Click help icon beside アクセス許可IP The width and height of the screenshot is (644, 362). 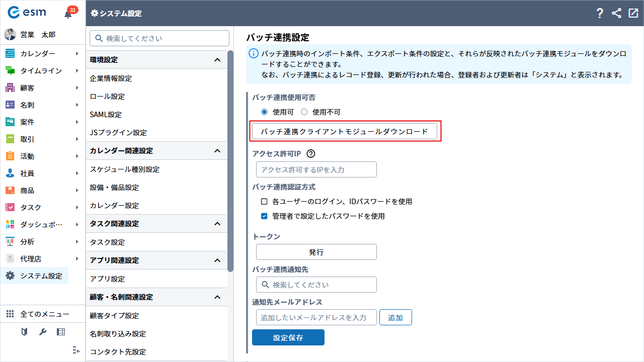coord(310,154)
